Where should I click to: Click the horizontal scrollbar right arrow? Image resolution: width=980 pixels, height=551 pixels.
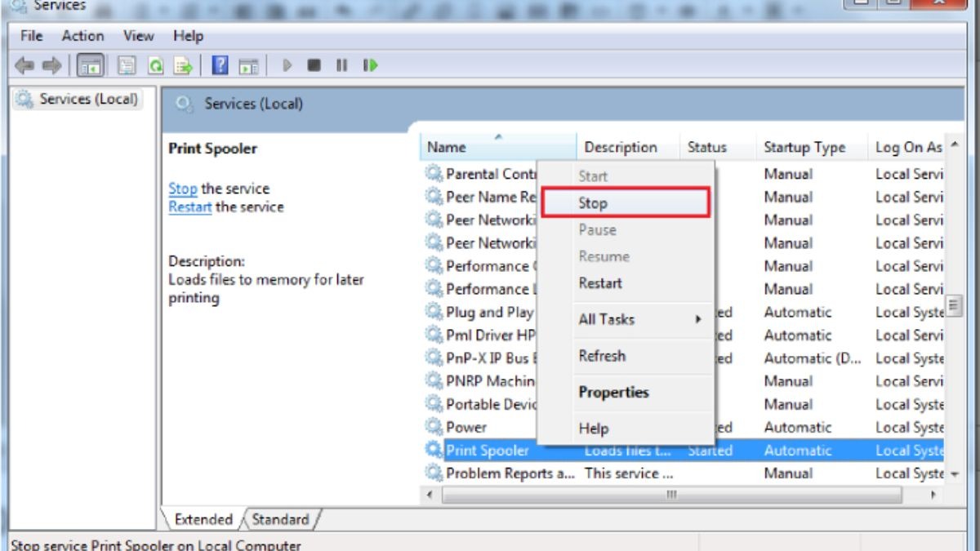[x=933, y=495]
